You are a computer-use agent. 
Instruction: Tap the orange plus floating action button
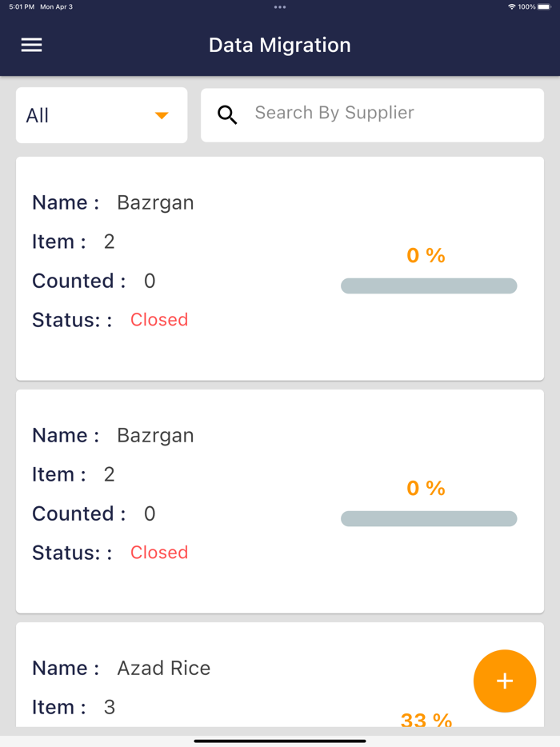(x=505, y=681)
